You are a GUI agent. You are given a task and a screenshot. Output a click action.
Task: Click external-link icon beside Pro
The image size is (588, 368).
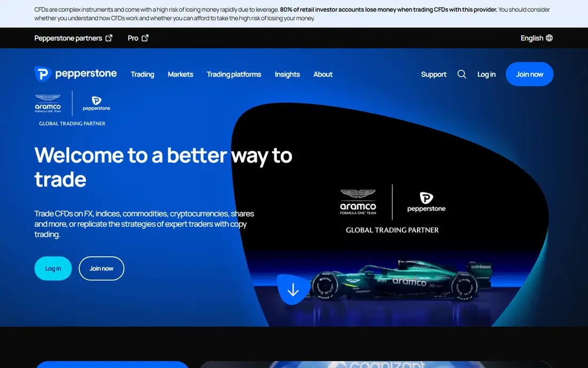(x=145, y=38)
